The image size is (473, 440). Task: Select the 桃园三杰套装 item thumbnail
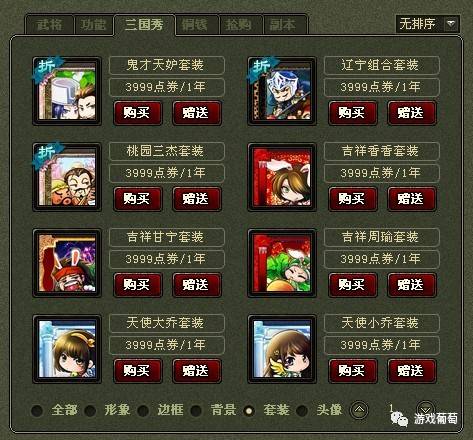click(x=67, y=177)
